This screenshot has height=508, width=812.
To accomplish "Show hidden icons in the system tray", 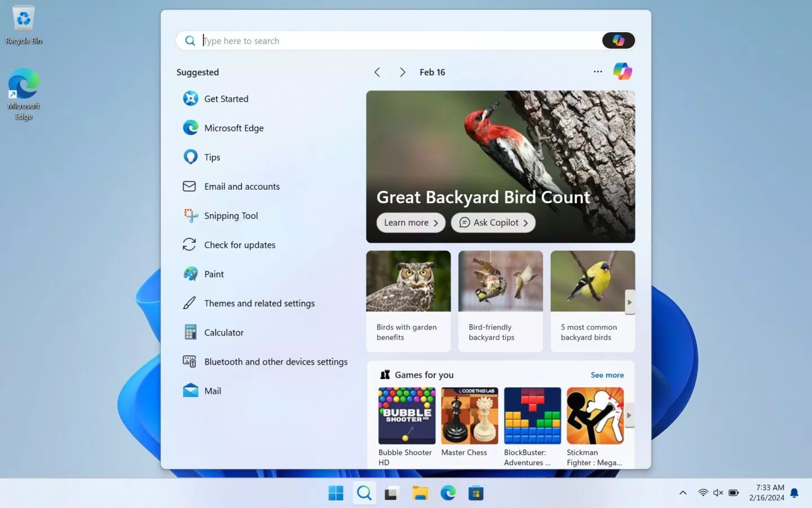I will [x=683, y=493].
